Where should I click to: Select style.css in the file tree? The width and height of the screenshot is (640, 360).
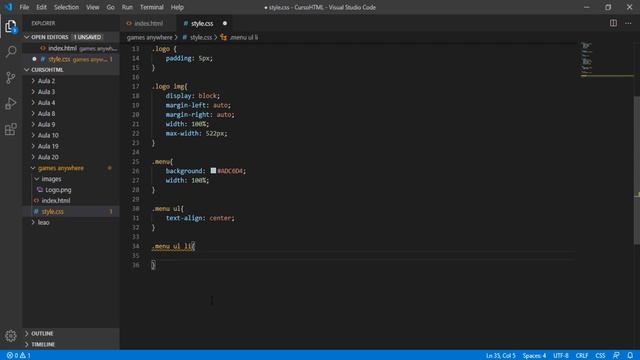click(71, 211)
